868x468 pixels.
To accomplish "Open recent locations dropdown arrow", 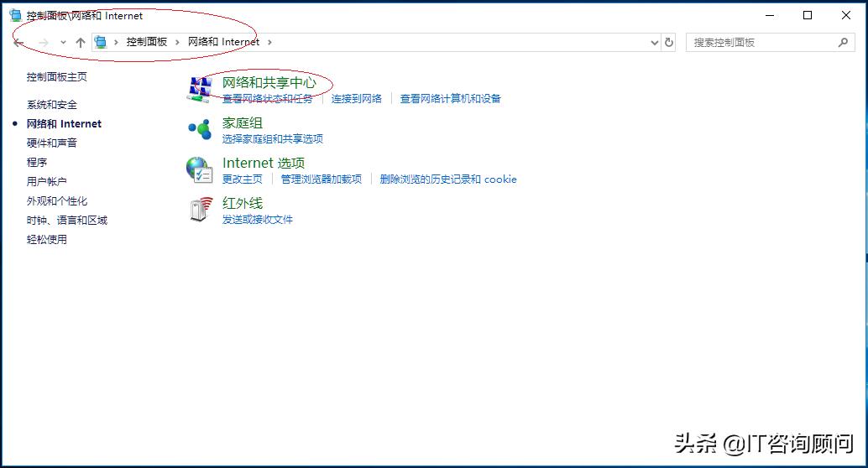I will click(63, 42).
